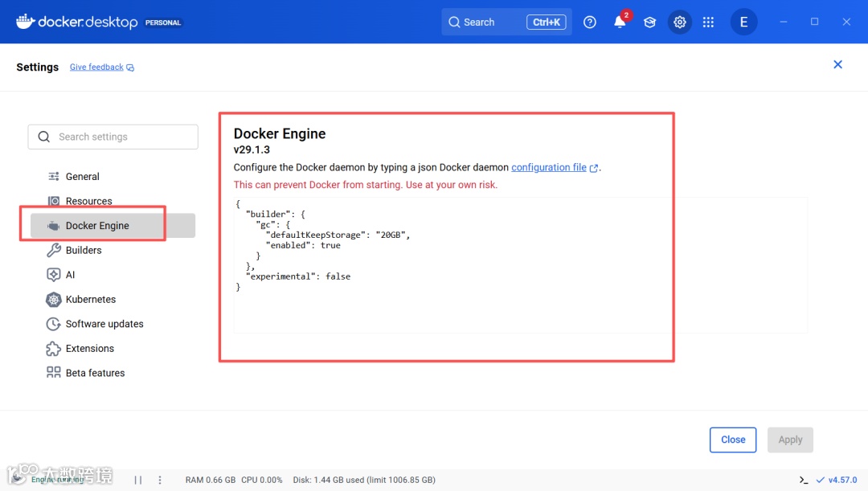Select the General settings section
This screenshot has height=491, width=868.
(x=113, y=177)
